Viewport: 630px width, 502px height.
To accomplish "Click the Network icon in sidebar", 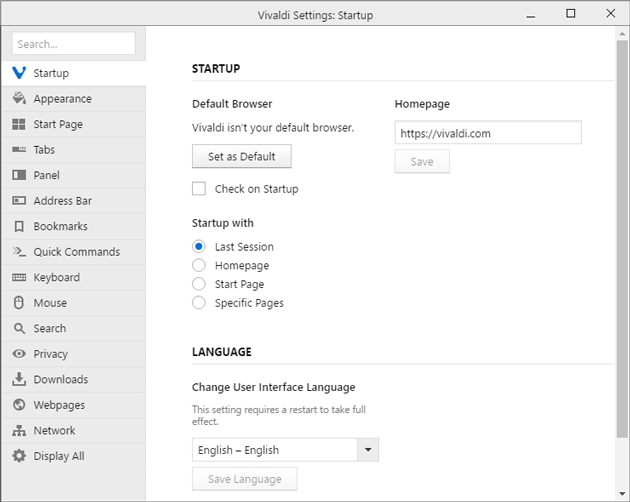I will point(19,430).
